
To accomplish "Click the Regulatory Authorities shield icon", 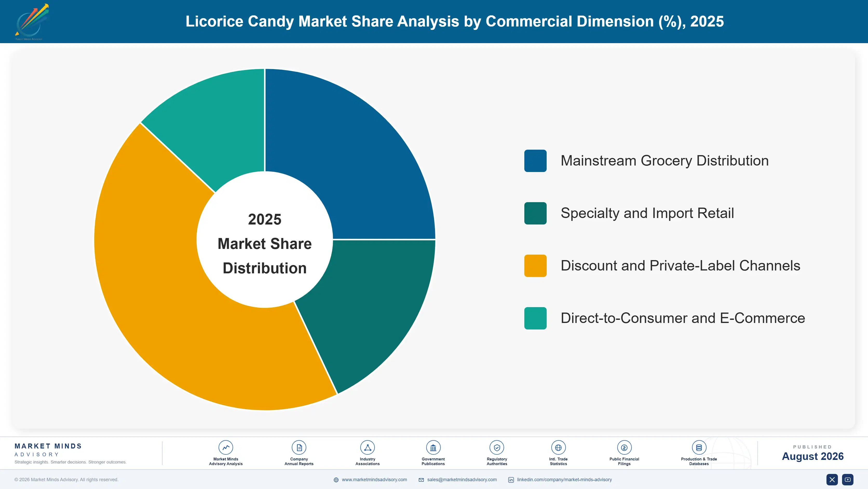I will click(497, 447).
